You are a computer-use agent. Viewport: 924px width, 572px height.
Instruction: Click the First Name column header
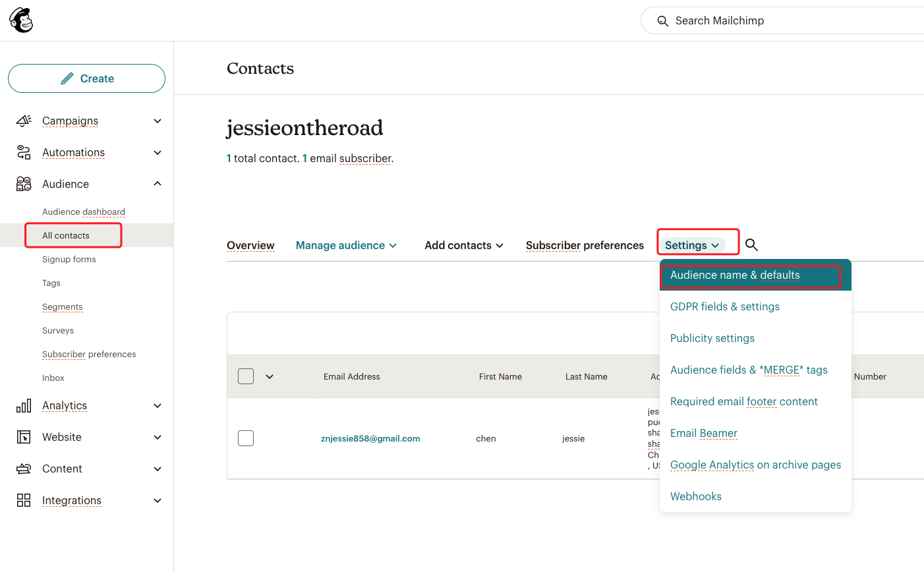[500, 376]
